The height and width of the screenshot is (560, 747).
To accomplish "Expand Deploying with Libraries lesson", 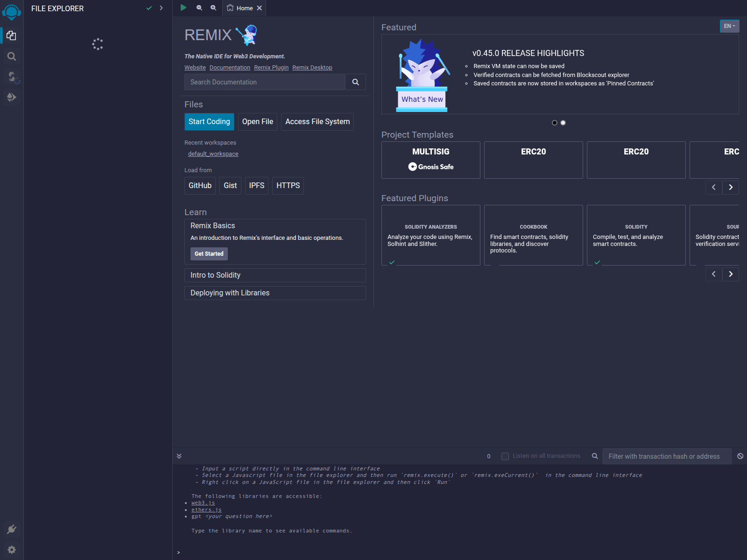I will pyautogui.click(x=275, y=293).
